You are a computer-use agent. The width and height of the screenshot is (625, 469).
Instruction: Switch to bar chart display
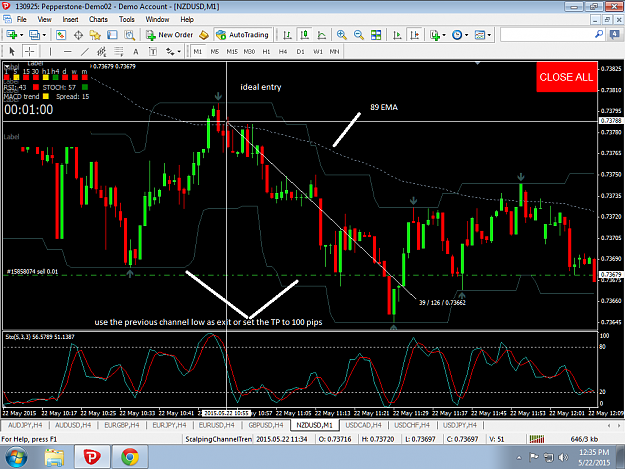click(287, 35)
